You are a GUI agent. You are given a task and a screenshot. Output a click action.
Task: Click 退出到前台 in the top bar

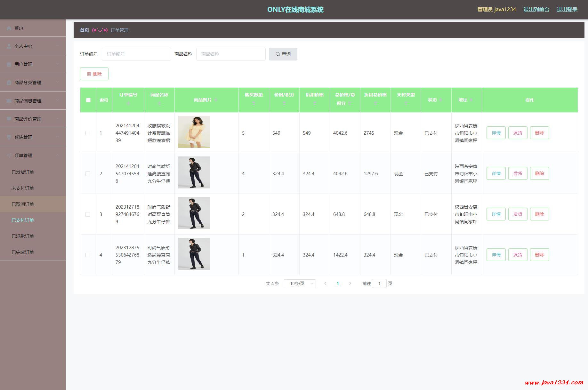coord(536,10)
